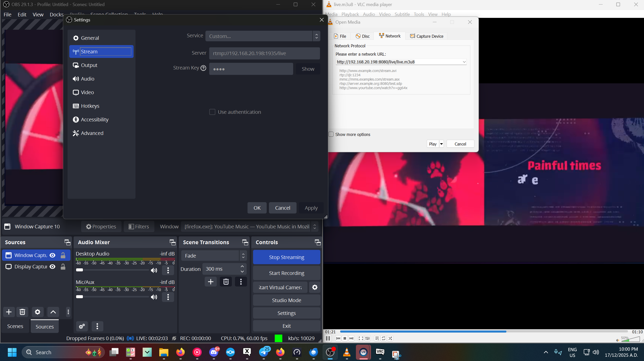Check Show more options in VLC
This screenshot has width=644, height=361.
coord(331,134)
